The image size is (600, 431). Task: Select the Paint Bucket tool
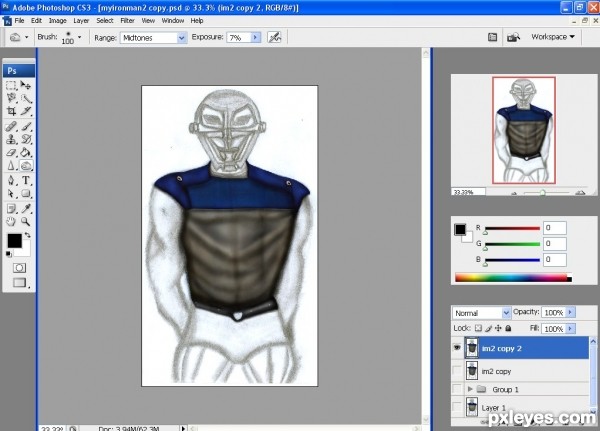(26, 152)
